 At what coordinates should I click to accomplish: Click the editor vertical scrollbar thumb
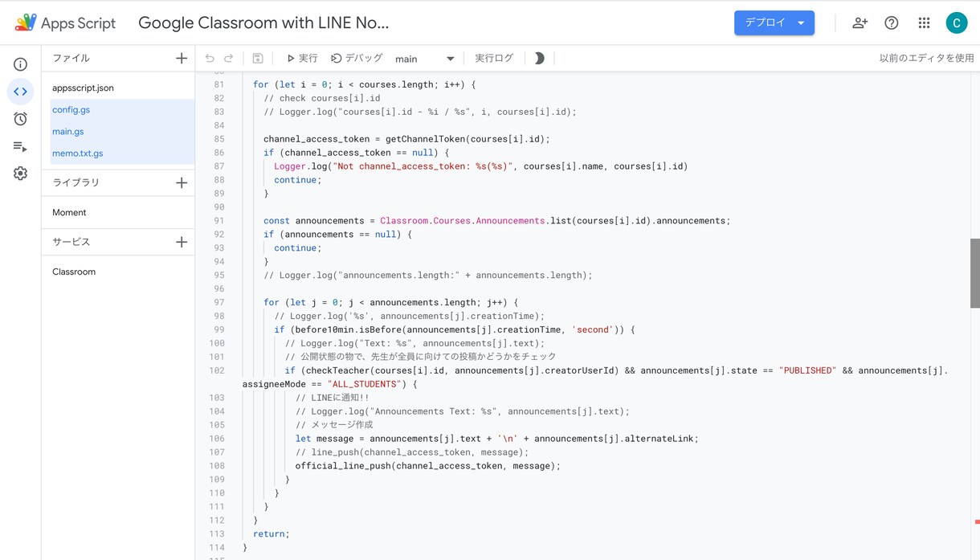pyautogui.click(x=974, y=273)
